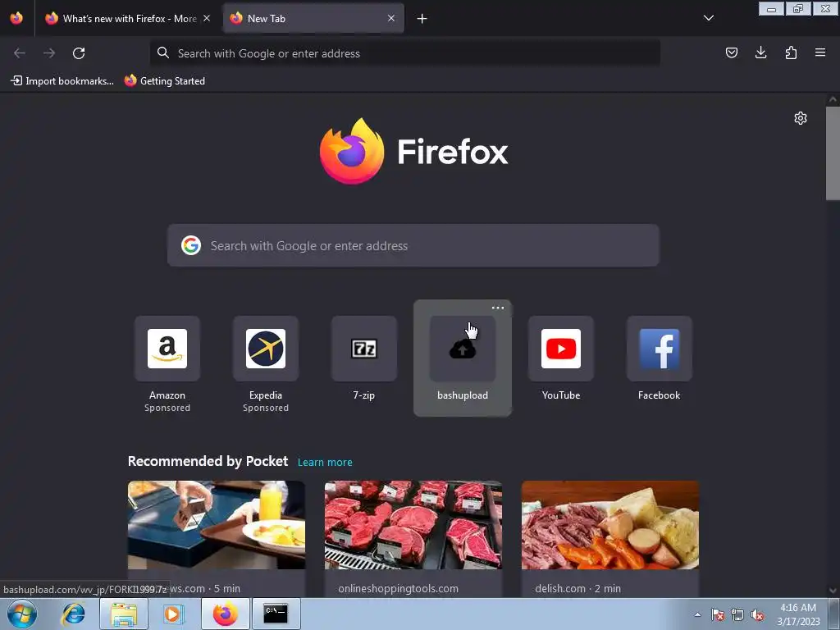Viewport: 840px width, 630px height.
Task: Click the muted volume tray icon
Action: (757, 615)
